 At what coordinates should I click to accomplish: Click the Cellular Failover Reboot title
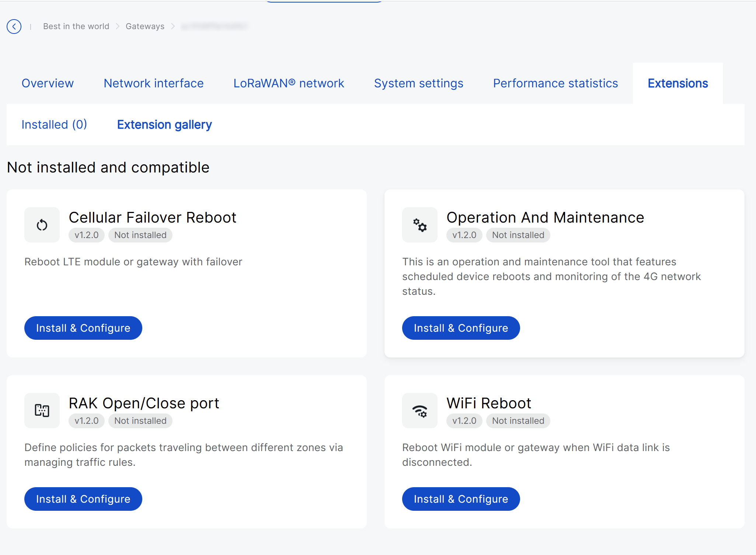tap(153, 217)
